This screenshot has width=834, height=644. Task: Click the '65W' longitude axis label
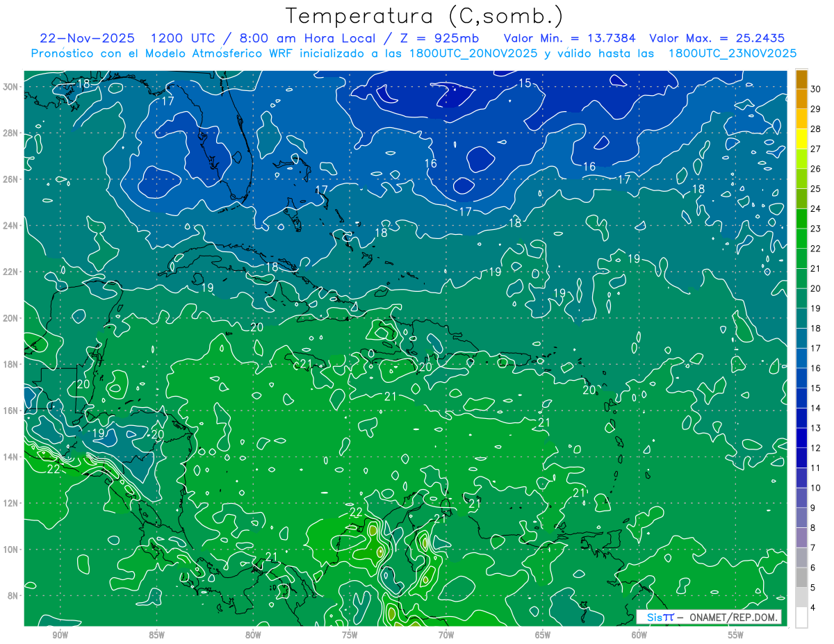(x=543, y=635)
